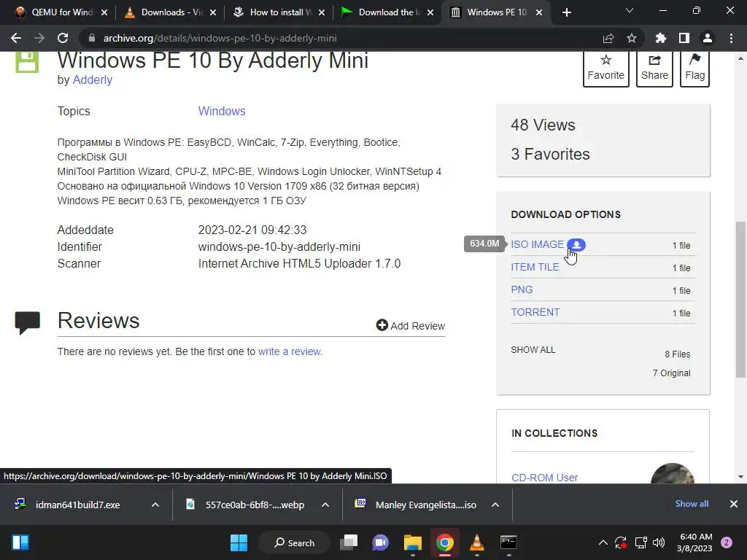Favorite this archive item

(606, 68)
